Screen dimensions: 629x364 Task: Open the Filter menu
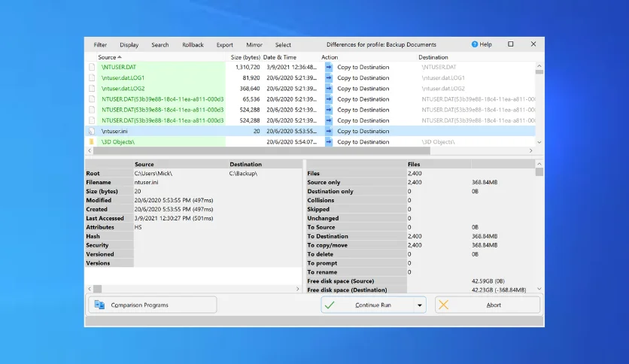pyautogui.click(x=100, y=45)
